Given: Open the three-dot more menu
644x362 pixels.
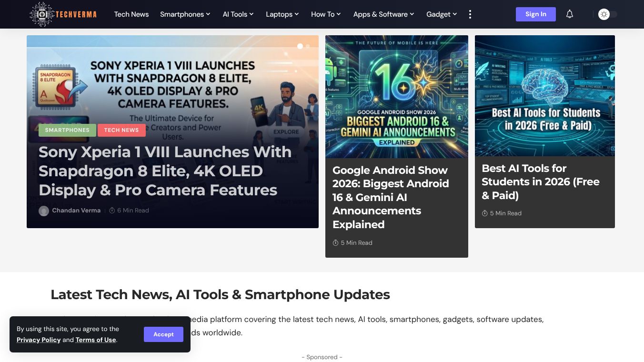Looking at the screenshot, I should click(470, 14).
